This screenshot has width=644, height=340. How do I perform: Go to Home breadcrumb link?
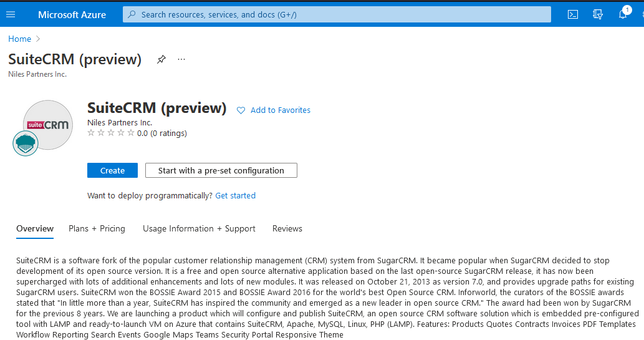(x=19, y=39)
